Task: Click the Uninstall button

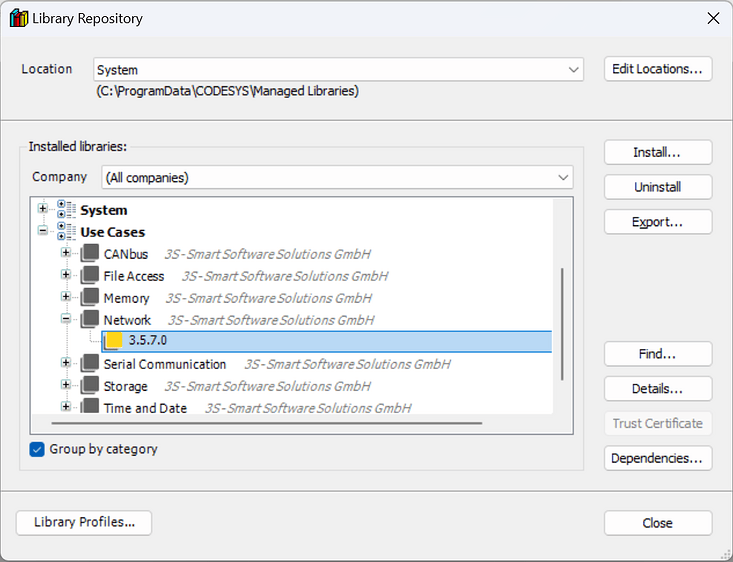Action: [658, 187]
